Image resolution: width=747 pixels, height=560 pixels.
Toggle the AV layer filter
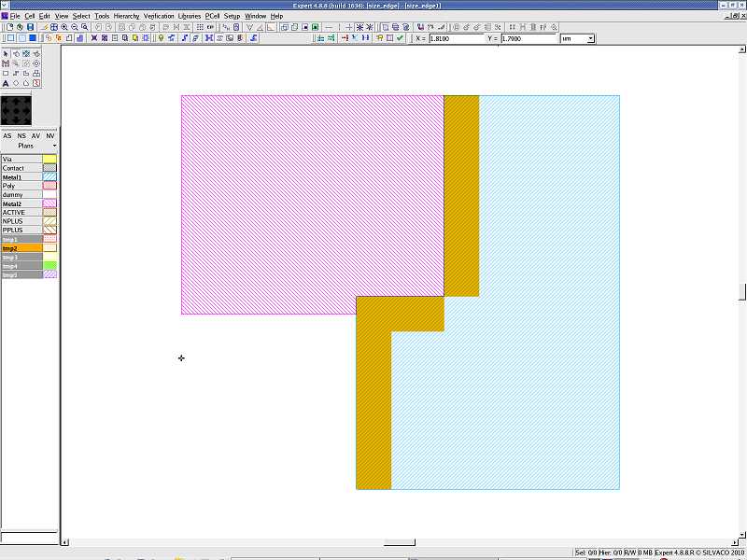(35, 136)
